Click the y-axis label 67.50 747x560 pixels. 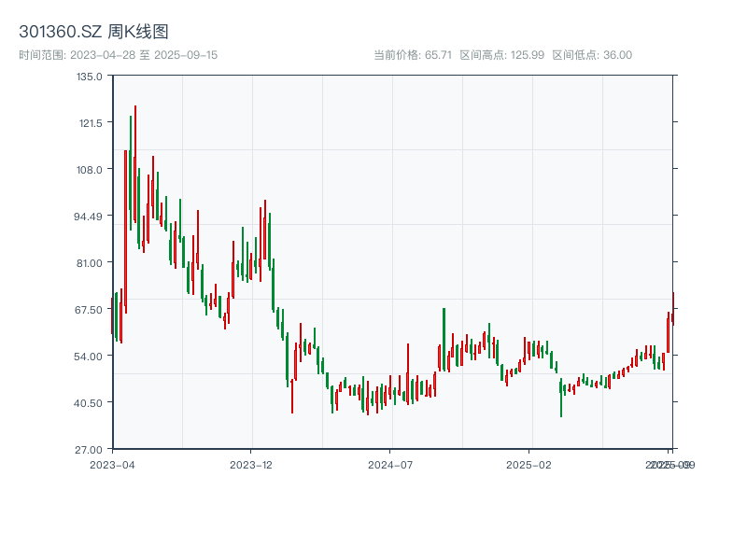(89, 310)
